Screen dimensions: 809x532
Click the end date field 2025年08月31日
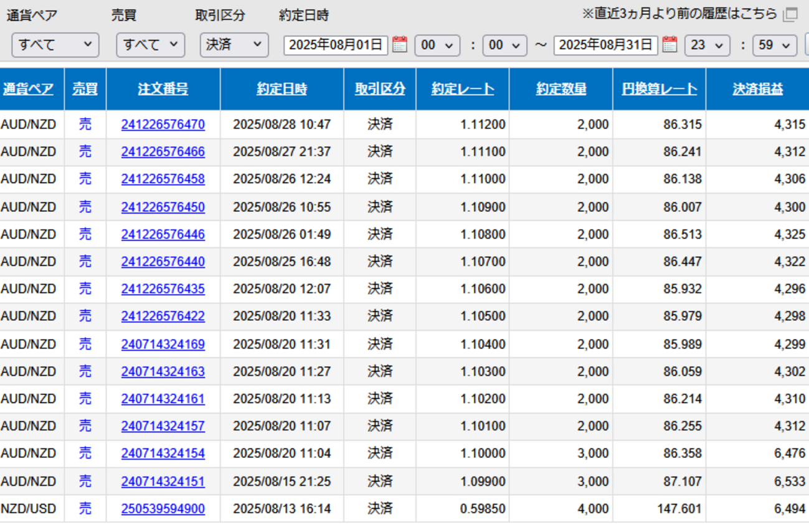605,45
